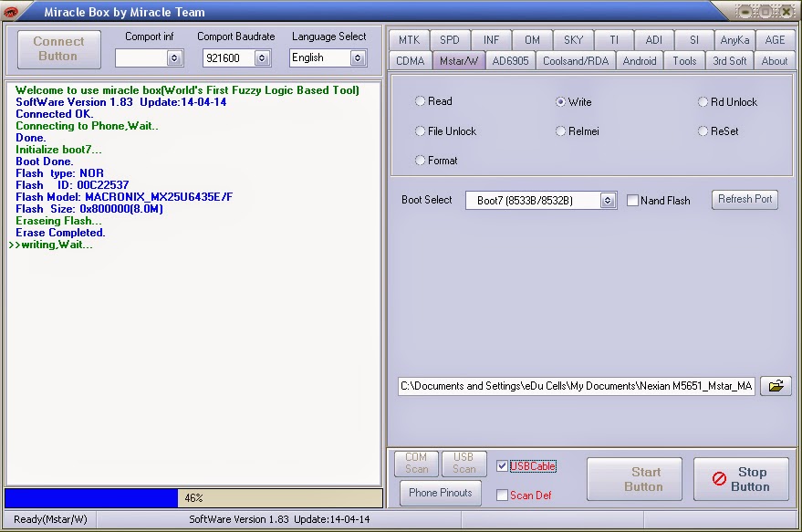Click the Boot7 (8533B/8532B) combo box

pos(541,201)
